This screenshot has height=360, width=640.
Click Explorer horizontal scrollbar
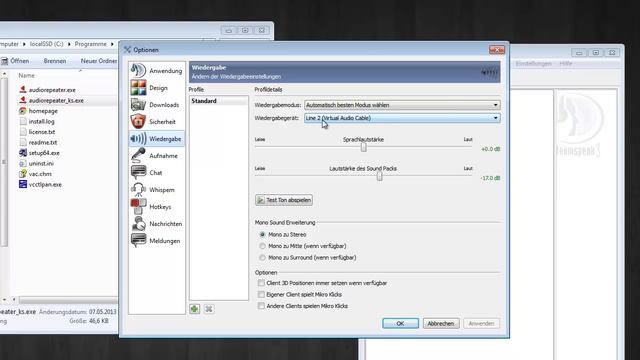tap(68, 300)
